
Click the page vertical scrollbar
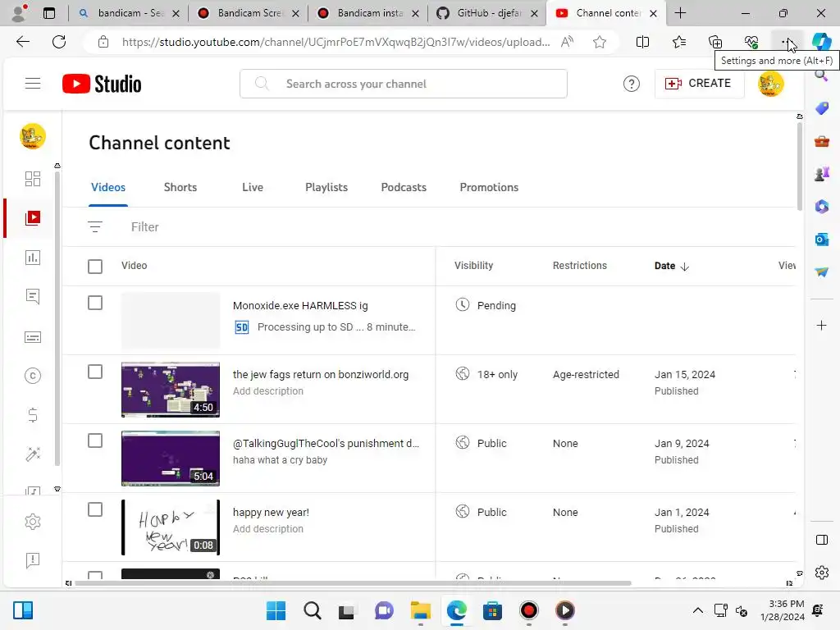click(799, 167)
